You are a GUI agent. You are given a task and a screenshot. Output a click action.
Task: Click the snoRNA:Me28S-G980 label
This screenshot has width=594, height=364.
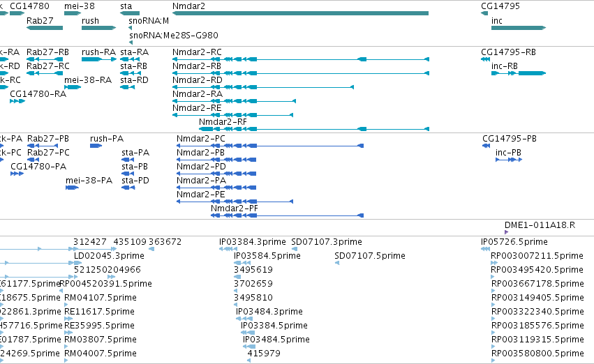[174, 35]
